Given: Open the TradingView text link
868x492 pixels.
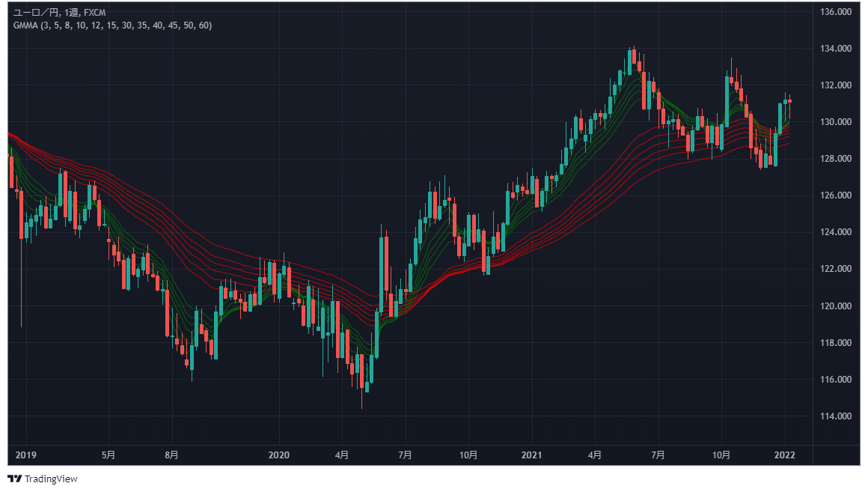Looking at the screenshot, I should pos(51,479).
